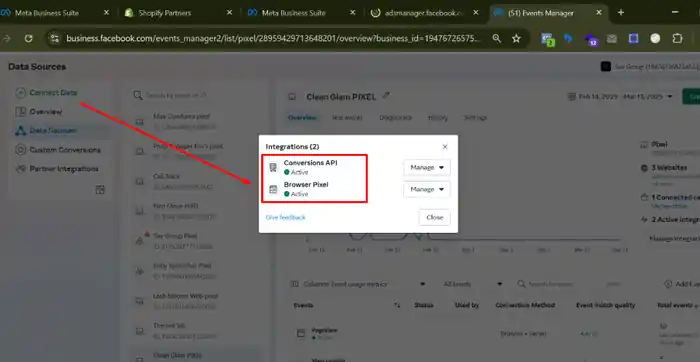
Task: Click the envelope extension icon in the toolbar
Action: pyautogui.click(x=612, y=39)
